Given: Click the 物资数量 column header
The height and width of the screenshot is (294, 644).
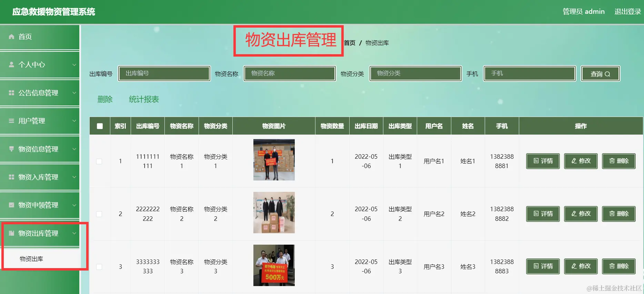Looking at the screenshot, I should tap(332, 126).
